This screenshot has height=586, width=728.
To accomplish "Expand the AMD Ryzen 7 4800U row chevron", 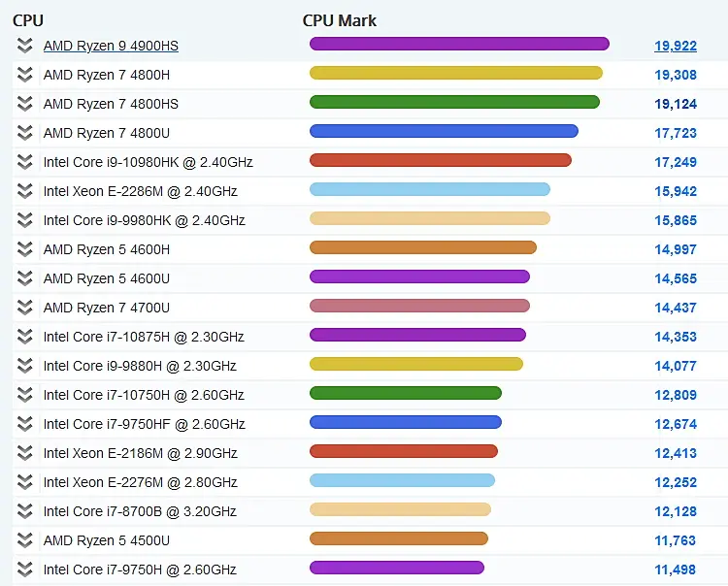I will click(x=24, y=133).
